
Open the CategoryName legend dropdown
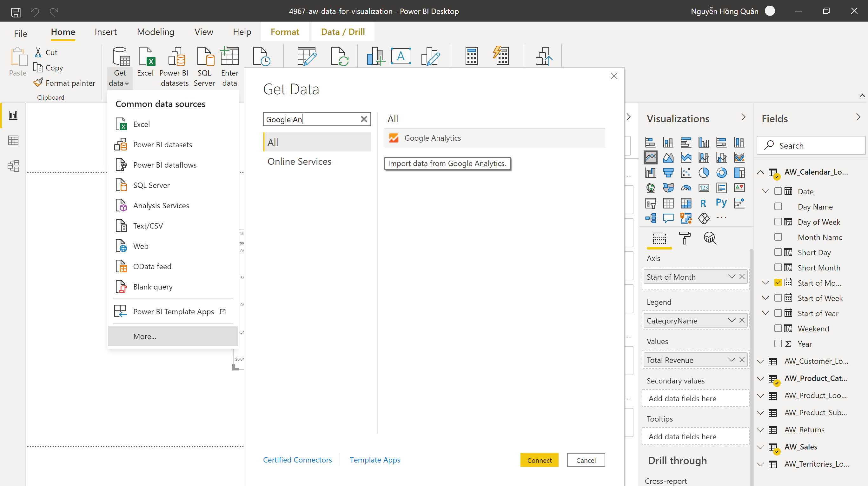[x=731, y=320]
